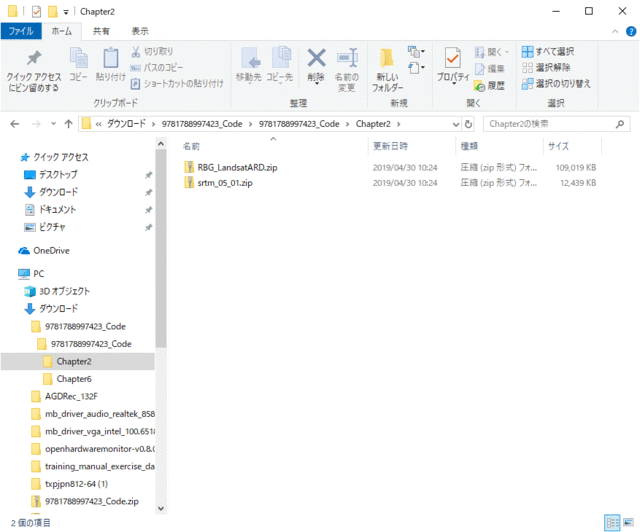Go up one folder level

pos(67,124)
